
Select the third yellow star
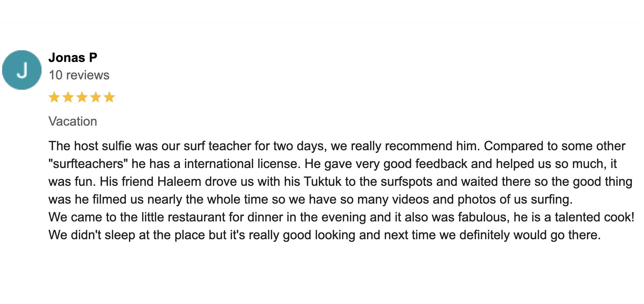82,97
